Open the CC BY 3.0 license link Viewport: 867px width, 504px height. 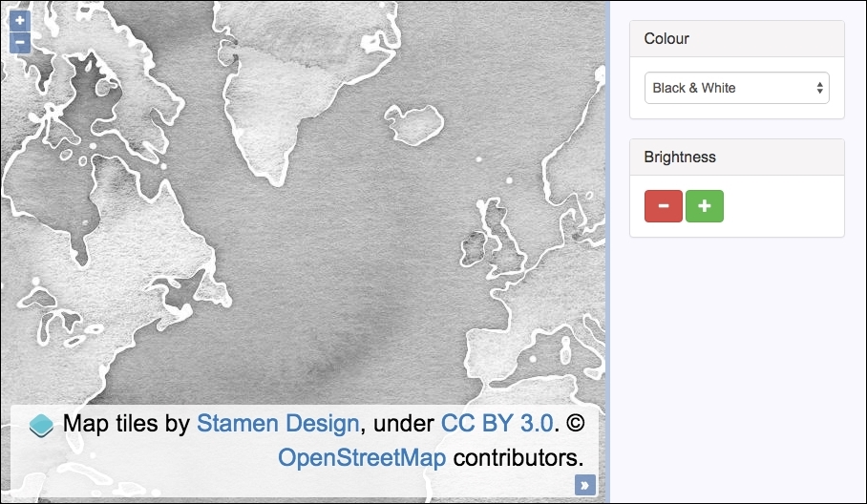(497, 423)
